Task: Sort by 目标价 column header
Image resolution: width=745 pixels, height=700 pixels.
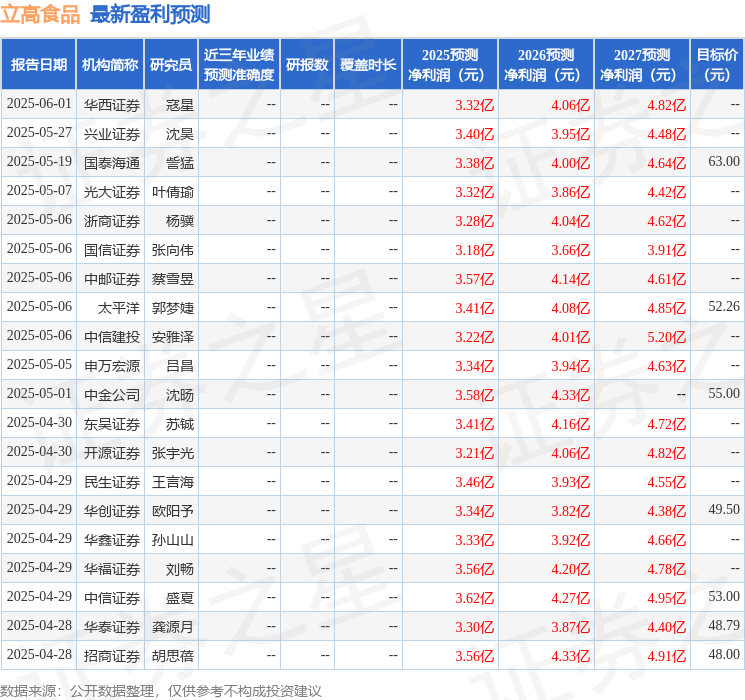Action: tap(717, 65)
